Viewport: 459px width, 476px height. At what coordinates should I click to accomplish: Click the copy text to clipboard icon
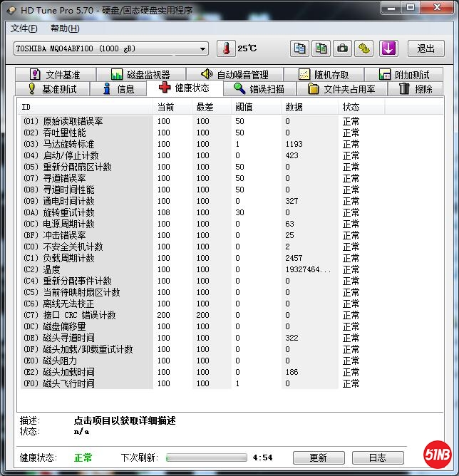pyautogui.click(x=300, y=48)
